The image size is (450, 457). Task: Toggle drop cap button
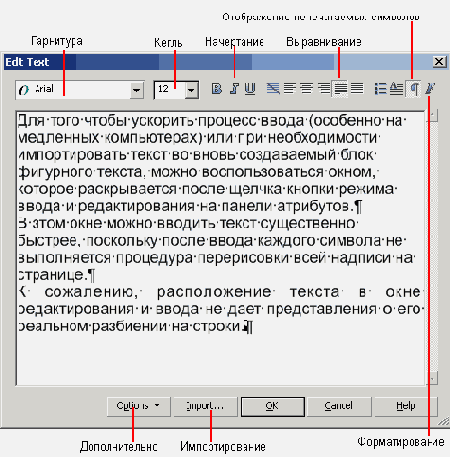(x=396, y=89)
